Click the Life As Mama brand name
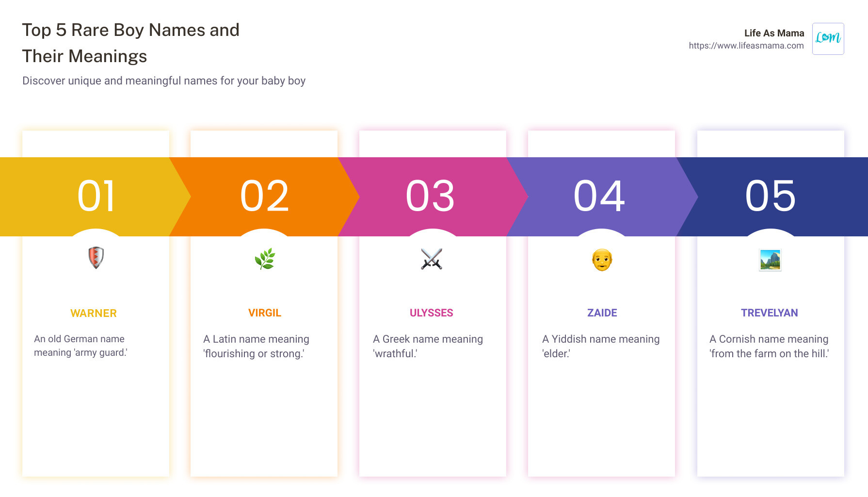This screenshot has width=868, height=497. pyautogui.click(x=774, y=33)
